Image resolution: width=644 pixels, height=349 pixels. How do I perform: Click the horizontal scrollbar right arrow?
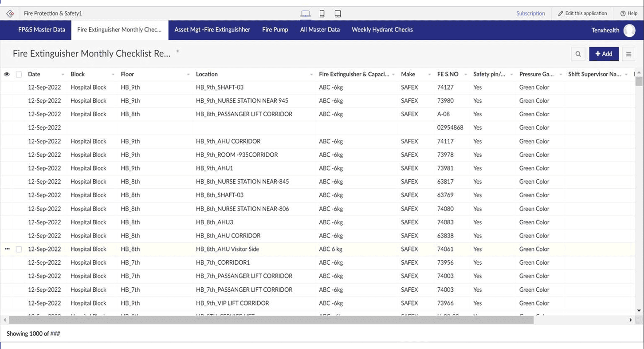[631, 320]
